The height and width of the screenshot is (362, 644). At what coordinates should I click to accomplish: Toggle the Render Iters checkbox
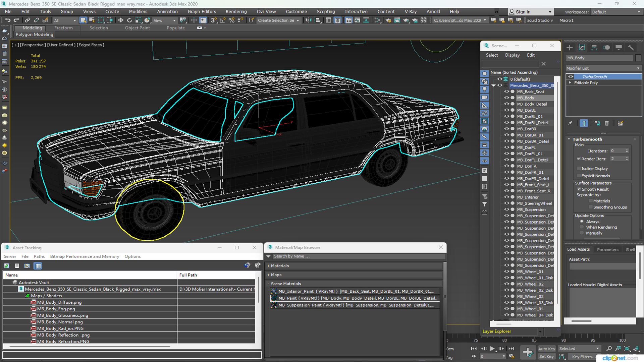click(x=579, y=159)
